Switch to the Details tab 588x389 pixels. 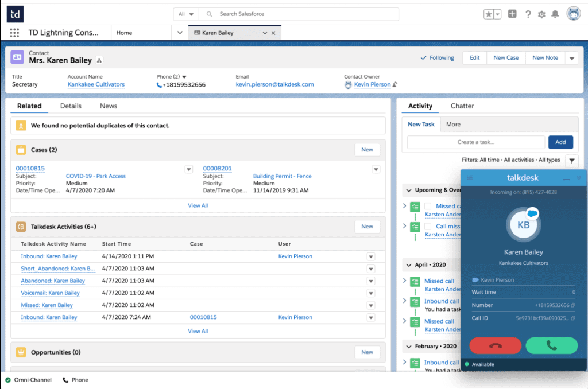pyautogui.click(x=71, y=106)
